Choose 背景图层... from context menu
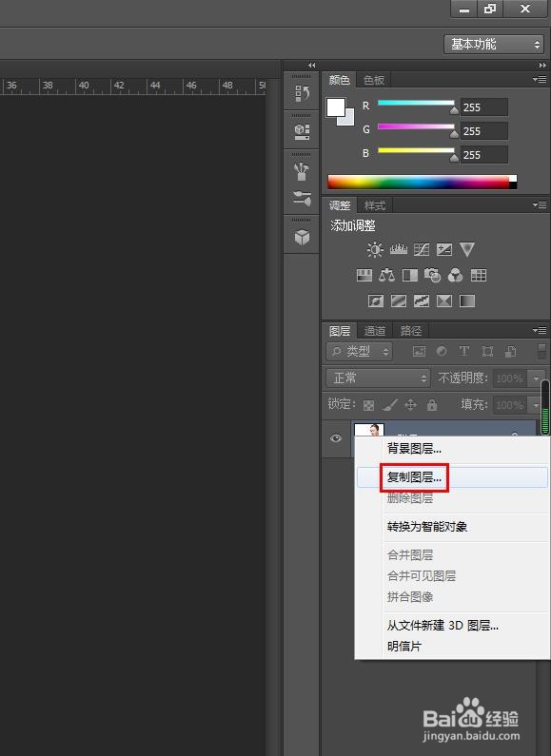 pyautogui.click(x=452, y=449)
